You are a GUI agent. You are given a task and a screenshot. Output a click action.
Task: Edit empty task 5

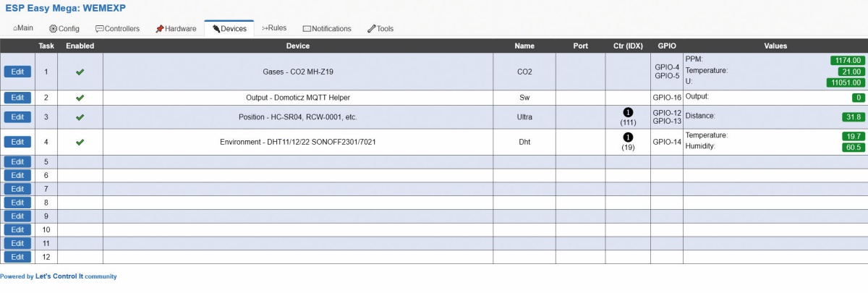point(17,161)
